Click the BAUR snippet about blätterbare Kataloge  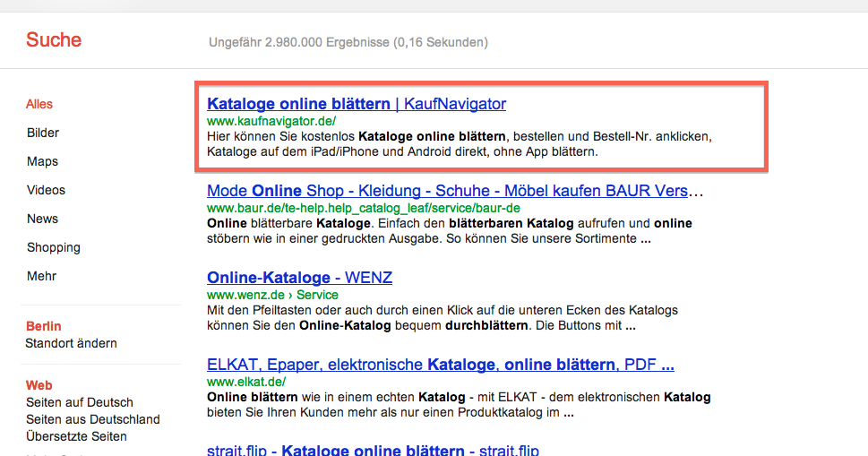coord(450,231)
